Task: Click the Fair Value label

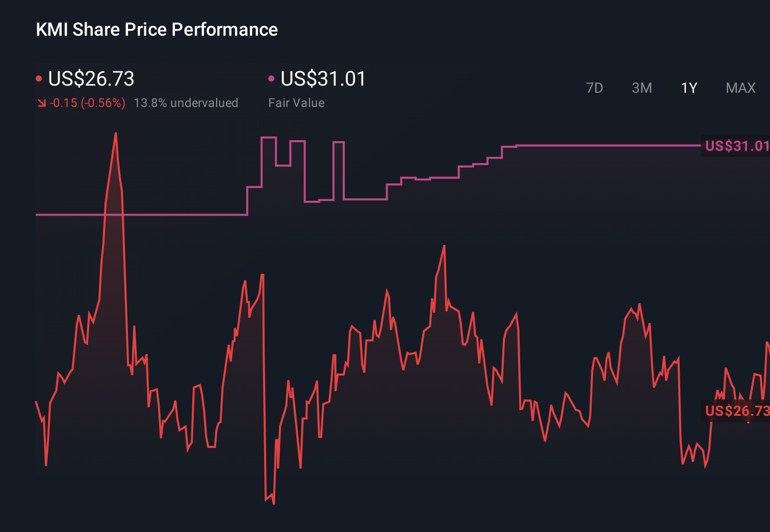Action: [x=296, y=103]
